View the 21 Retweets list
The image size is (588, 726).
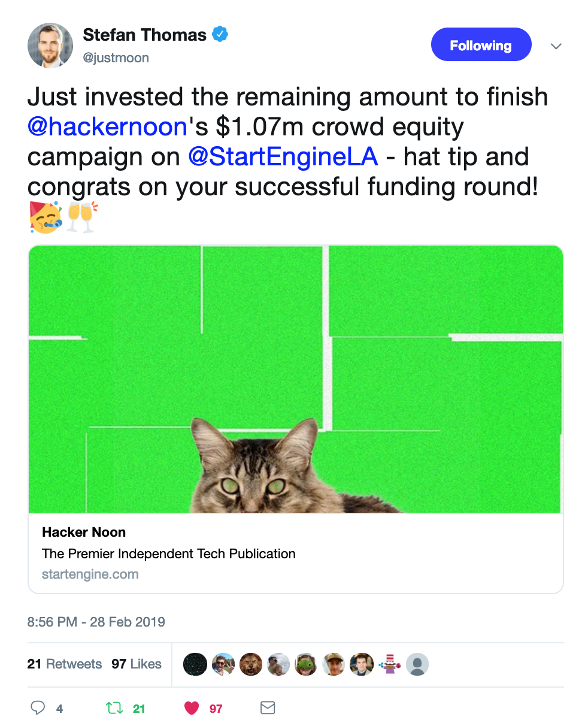coord(65,664)
